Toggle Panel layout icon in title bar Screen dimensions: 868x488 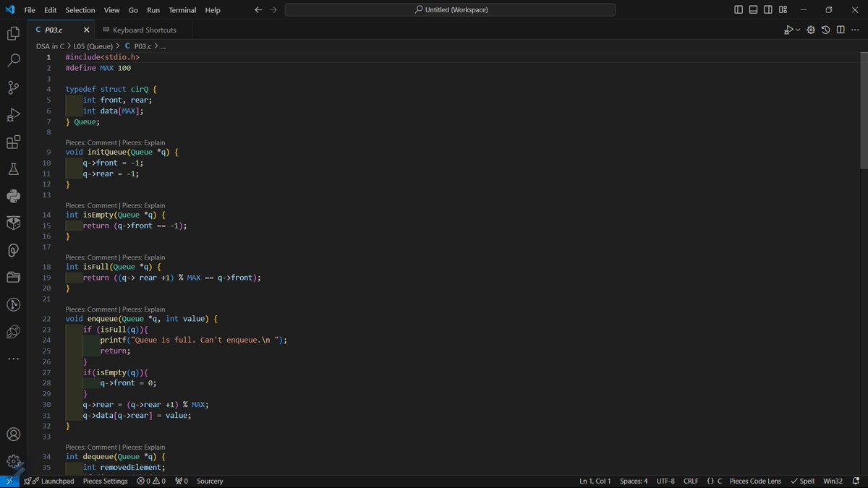[x=753, y=10]
